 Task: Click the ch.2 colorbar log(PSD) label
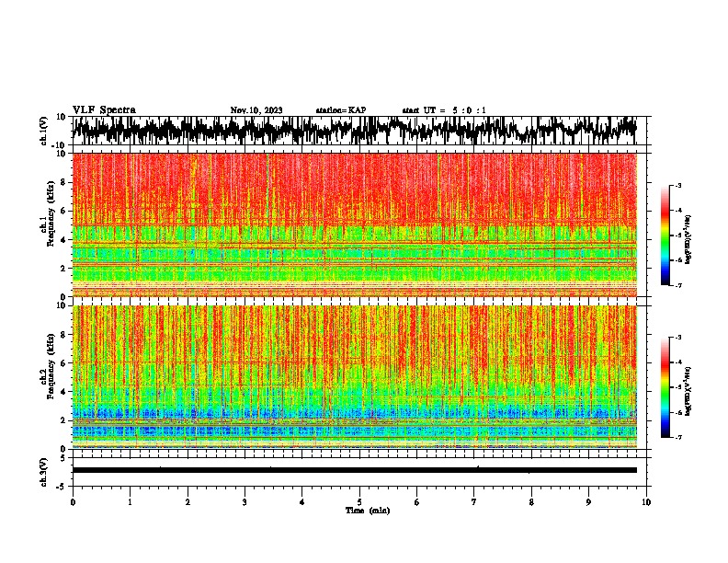[x=688, y=391]
